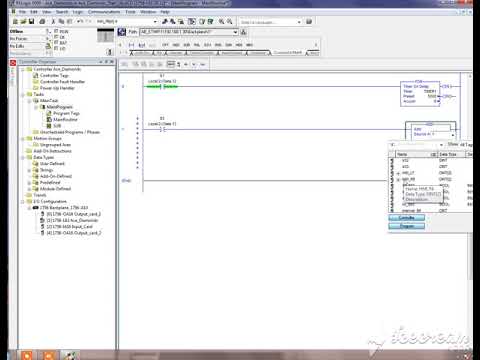Open the Tools menu

[130, 12]
